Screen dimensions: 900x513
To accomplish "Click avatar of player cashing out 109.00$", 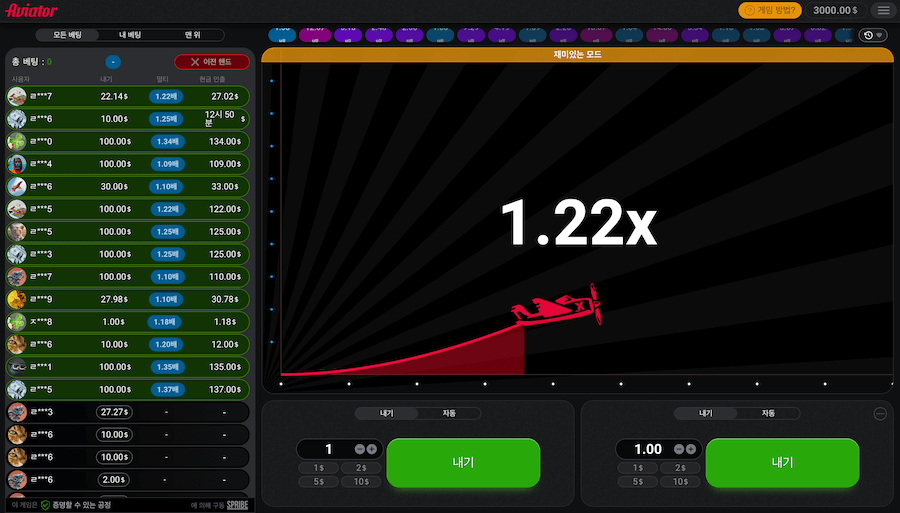I will (17, 164).
